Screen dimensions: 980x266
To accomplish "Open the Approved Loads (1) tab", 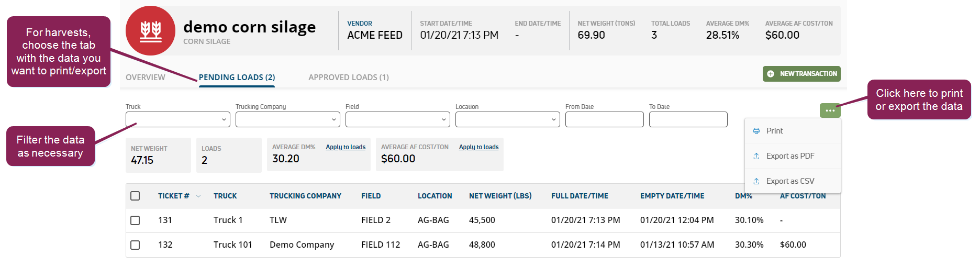I will [x=349, y=77].
